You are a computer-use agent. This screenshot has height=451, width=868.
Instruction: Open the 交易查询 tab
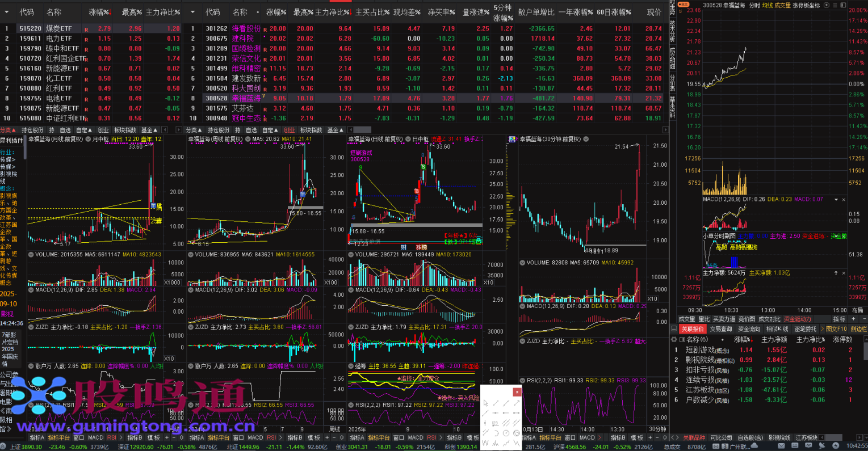[x=720, y=329]
